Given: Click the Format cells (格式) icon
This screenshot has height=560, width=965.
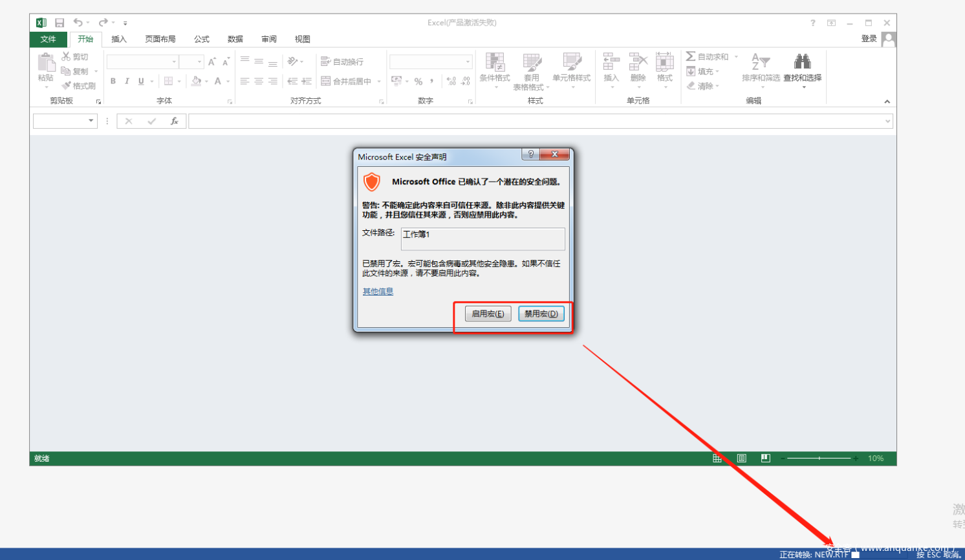Looking at the screenshot, I should 664,62.
